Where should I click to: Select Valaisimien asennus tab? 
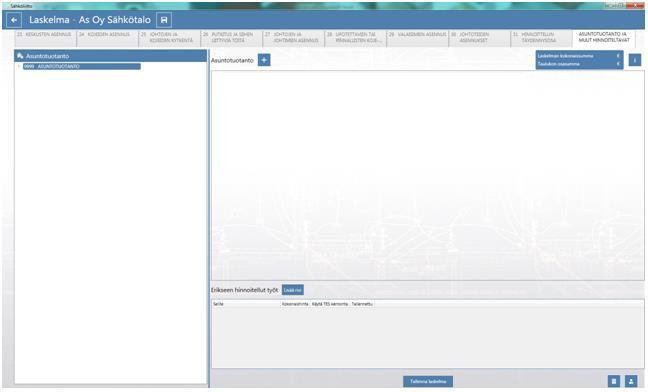tap(417, 38)
